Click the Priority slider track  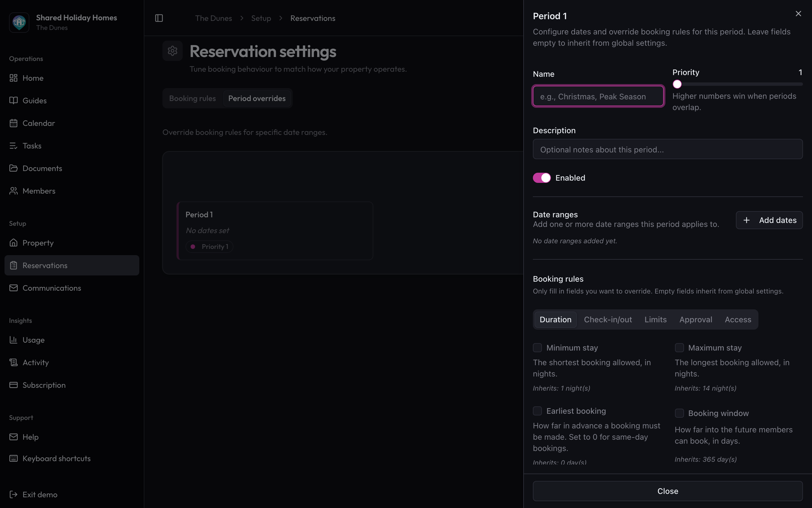point(738,84)
